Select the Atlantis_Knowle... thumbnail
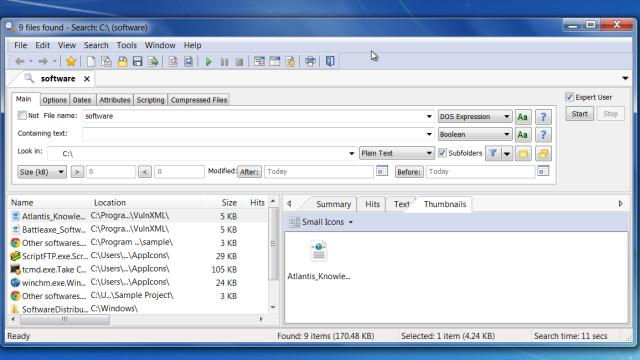The height and width of the screenshot is (360, 640). (x=319, y=260)
